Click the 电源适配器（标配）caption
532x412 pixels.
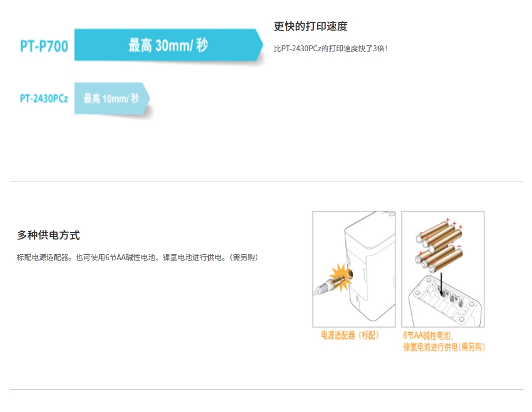click(350, 336)
